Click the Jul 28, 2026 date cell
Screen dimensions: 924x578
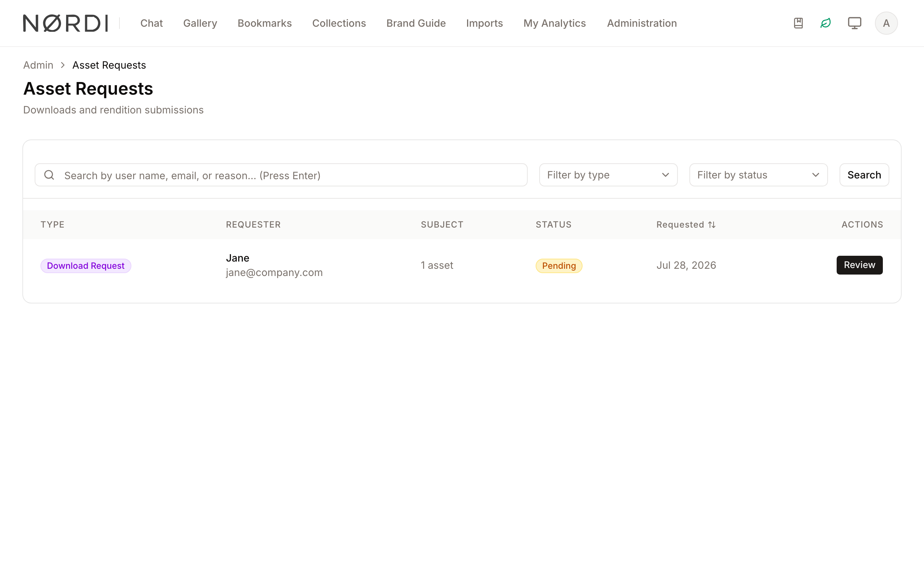click(x=686, y=265)
